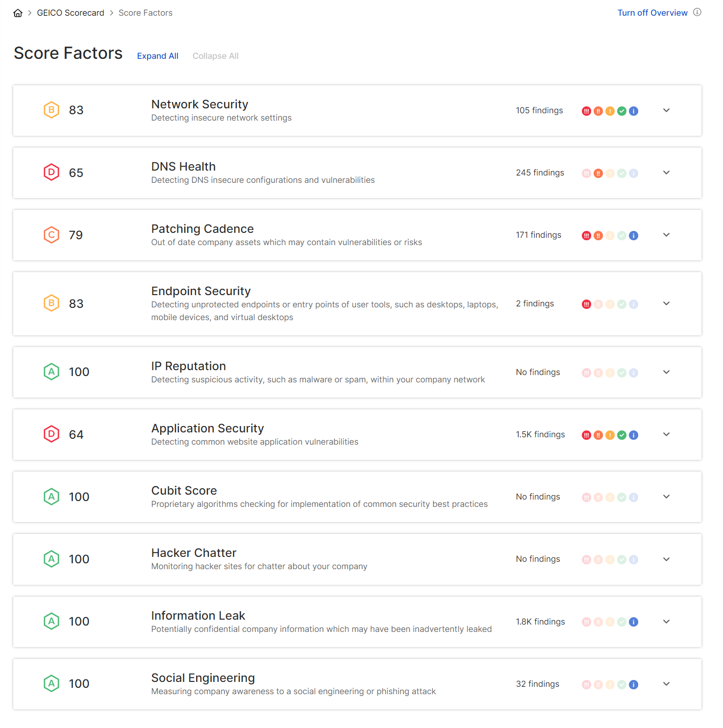The width and height of the screenshot is (723, 728).
Task: Click the home icon in breadcrumb
Action: [18, 13]
